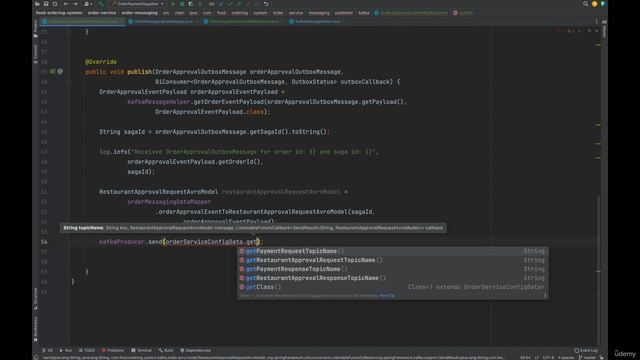The image size is (640, 360).
Task: Navigate back with the left arrow
Action: [66, 4]
